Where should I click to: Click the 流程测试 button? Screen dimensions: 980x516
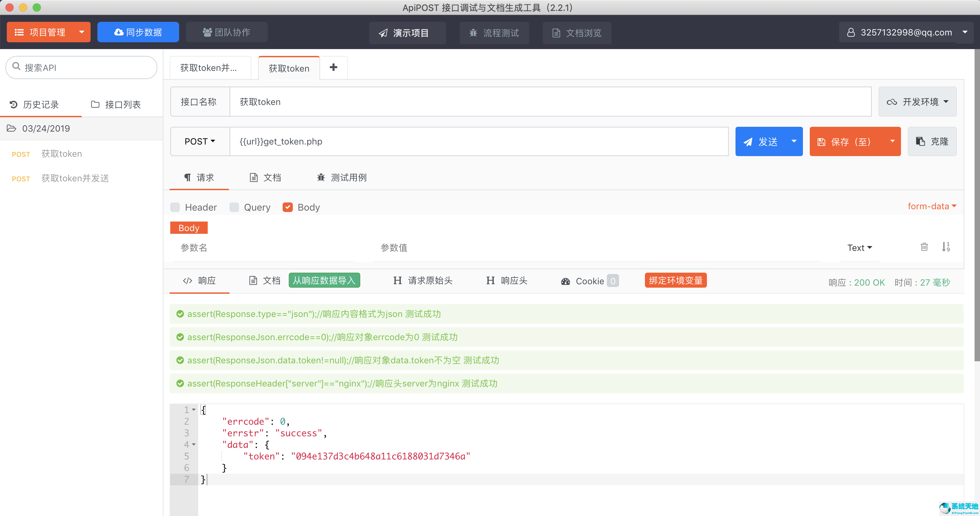(494, 33)
